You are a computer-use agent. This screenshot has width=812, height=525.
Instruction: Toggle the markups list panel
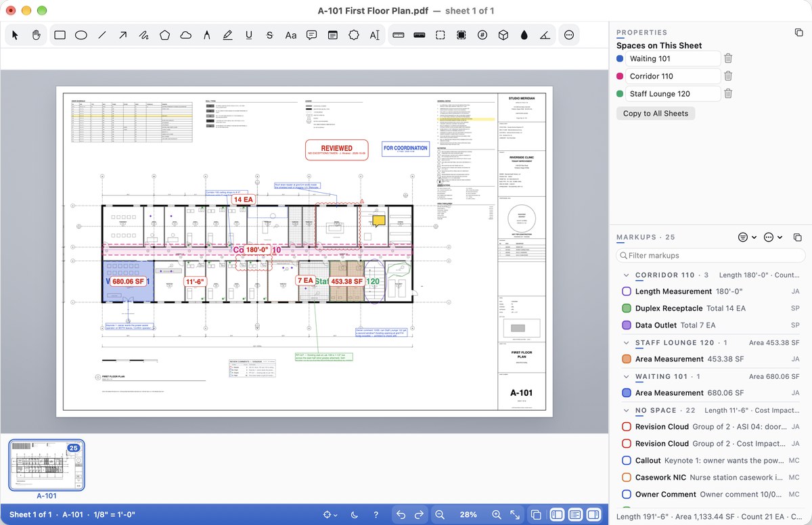click(x=575, y=515)
